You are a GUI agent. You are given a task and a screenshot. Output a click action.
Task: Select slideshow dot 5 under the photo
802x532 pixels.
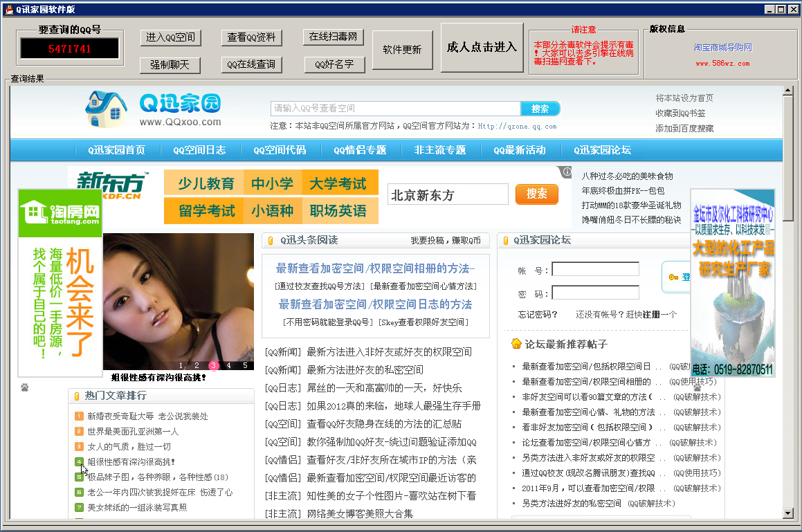(x=244, y=363)
